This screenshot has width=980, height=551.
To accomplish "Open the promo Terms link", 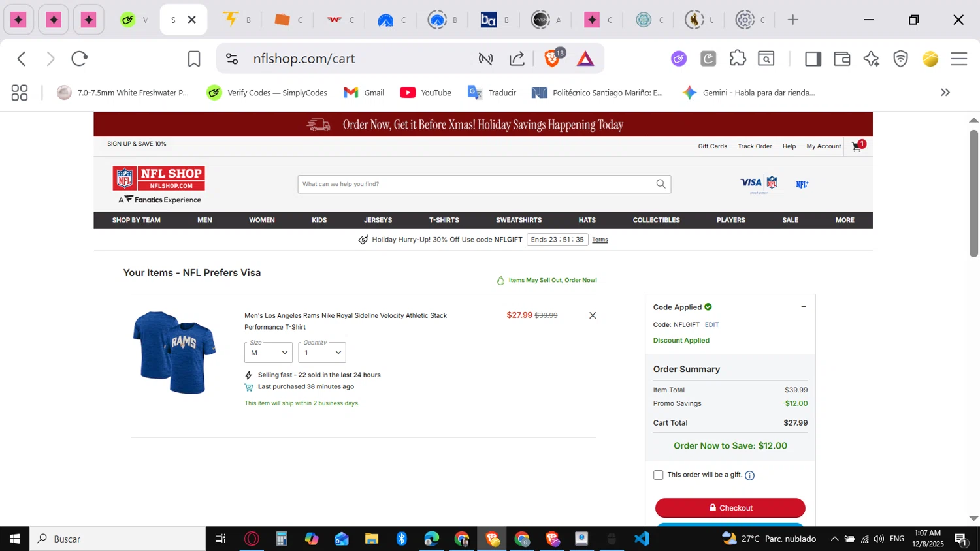I will [600, 240].
